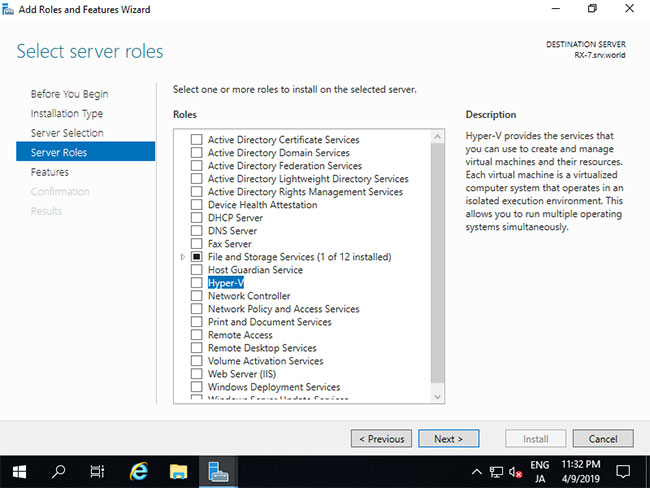Open the Action Center notifications icon
650x488 pixels.
coord(623,471)
